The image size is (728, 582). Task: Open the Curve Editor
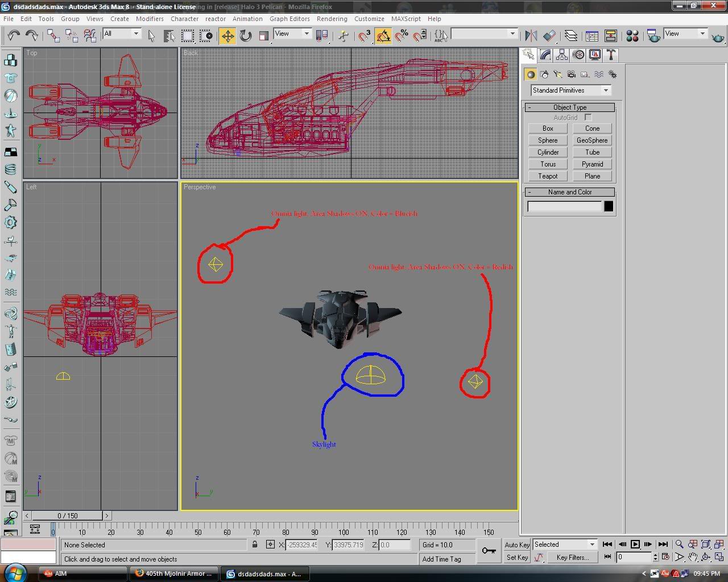[592, 36]
